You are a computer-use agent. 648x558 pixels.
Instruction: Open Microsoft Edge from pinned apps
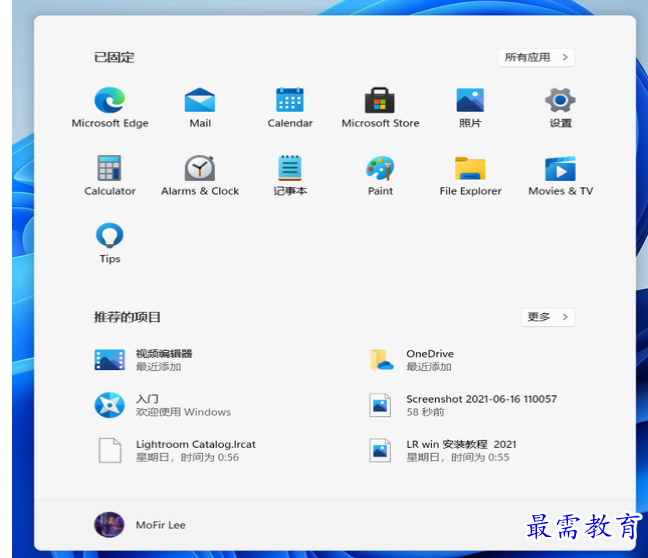[x=110, y=100]
